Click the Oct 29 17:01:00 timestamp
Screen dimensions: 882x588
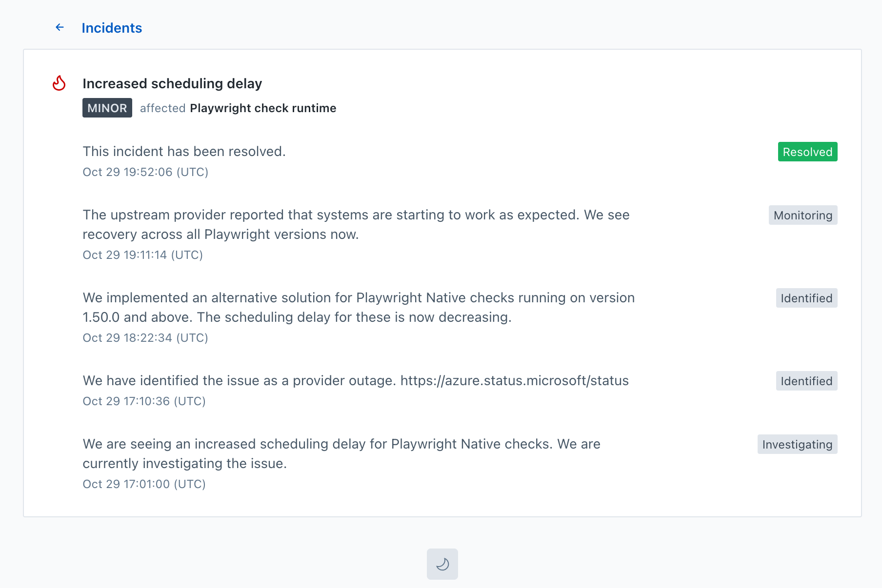point(144,484)
